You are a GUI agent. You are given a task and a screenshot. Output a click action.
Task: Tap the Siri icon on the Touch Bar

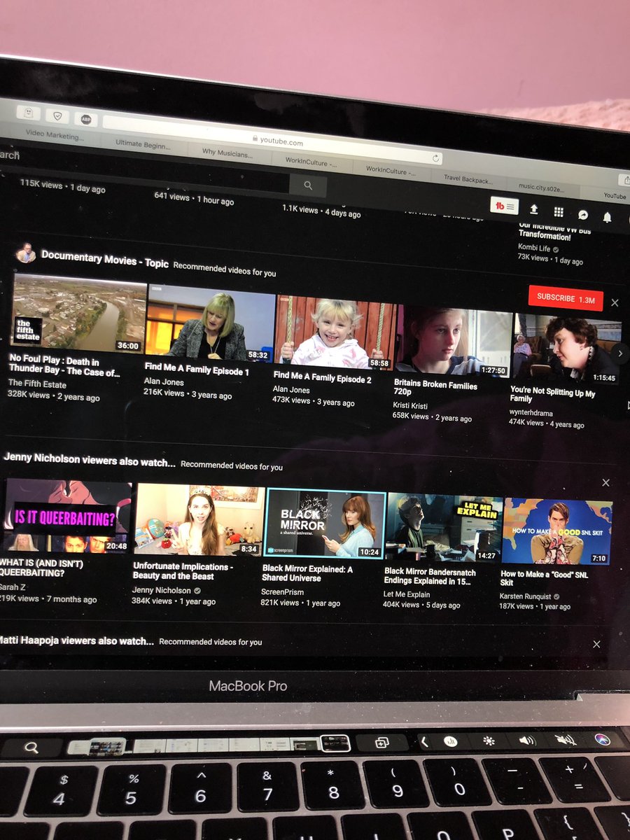603,739
